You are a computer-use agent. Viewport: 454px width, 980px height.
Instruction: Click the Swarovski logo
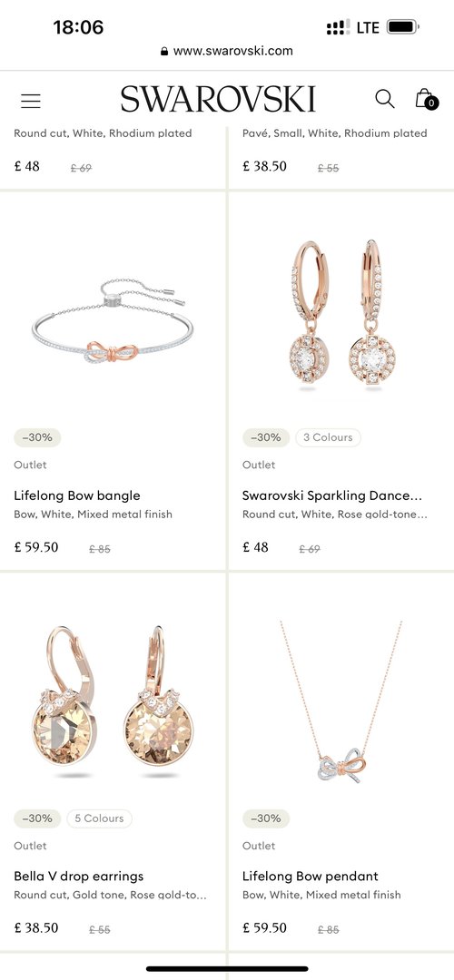[218, 100]
